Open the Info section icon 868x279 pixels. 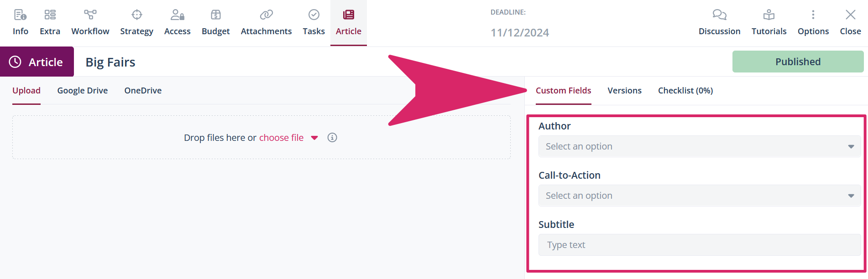(20, 15)
